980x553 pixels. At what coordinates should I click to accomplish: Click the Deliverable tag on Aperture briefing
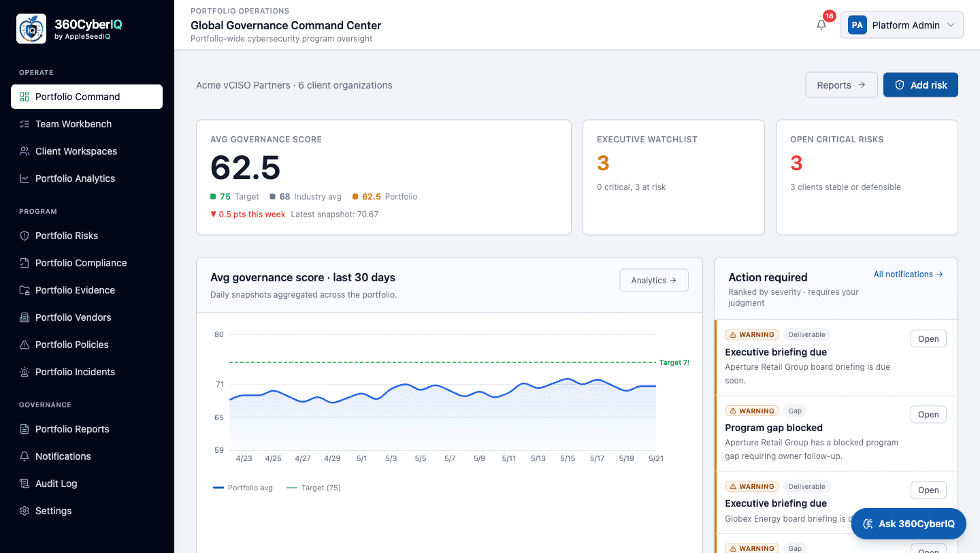click(x=806, y=335)
